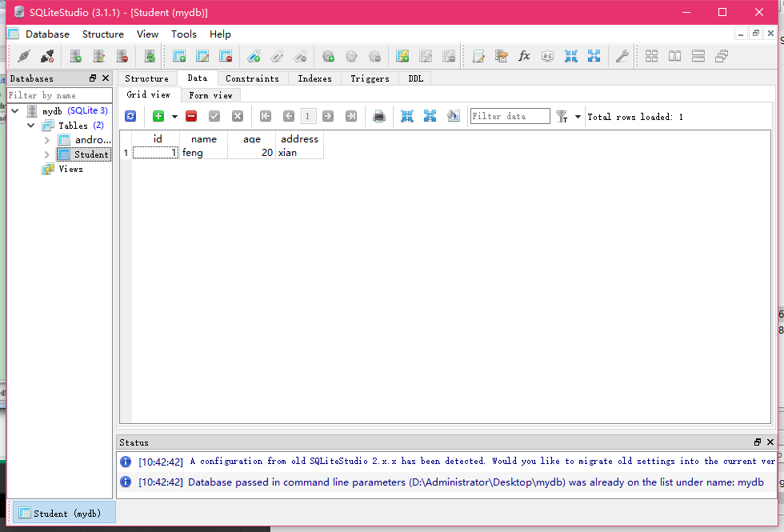
Task: Open the SQL editor icon
Action: tap(478, 56)
